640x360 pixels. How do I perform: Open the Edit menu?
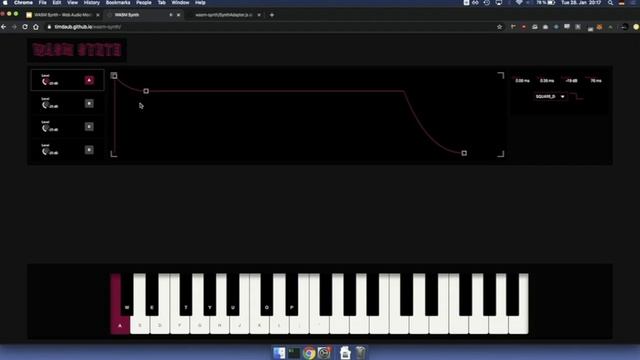tap(57, 2)
